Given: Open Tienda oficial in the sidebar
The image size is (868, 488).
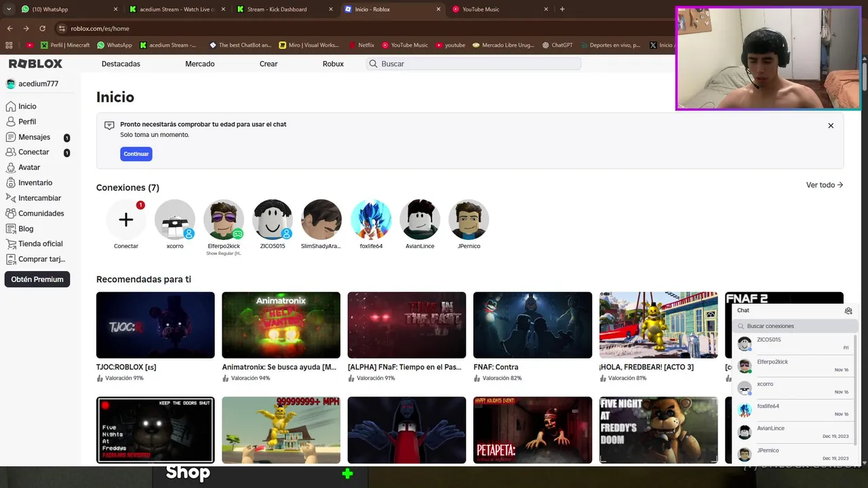Looking at the screenshot, I should [35, 244].
